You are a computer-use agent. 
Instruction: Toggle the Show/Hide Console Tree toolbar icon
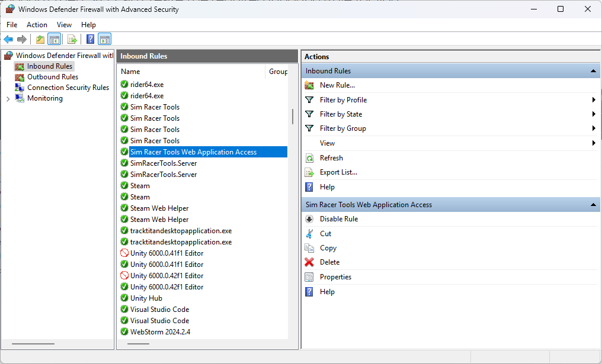[x=54, y=39]
